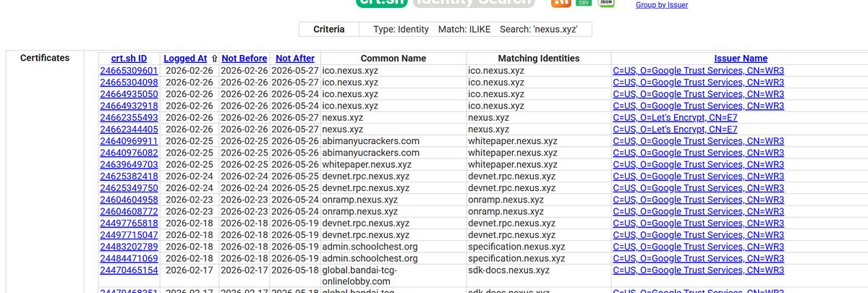This screenshot has height=293, width=868.
Task: Open certificate ID 24497765818
Action: (129, 224)
